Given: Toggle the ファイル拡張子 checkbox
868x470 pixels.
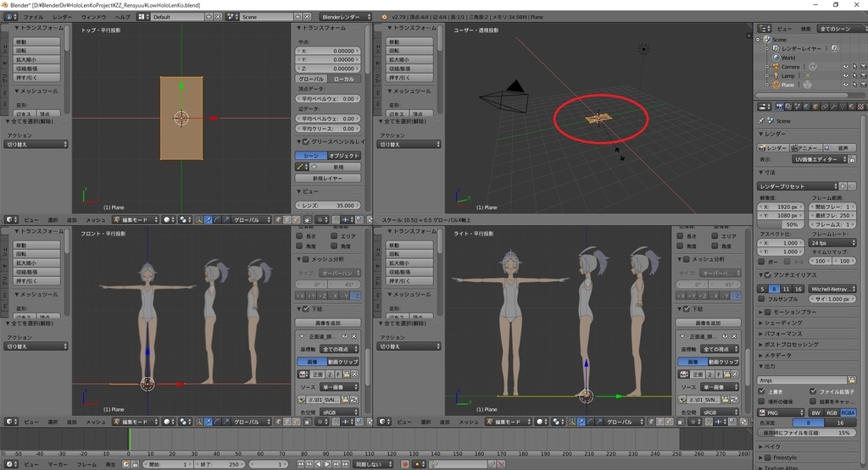Looking at the screenshot, I should tap(813, 391).
